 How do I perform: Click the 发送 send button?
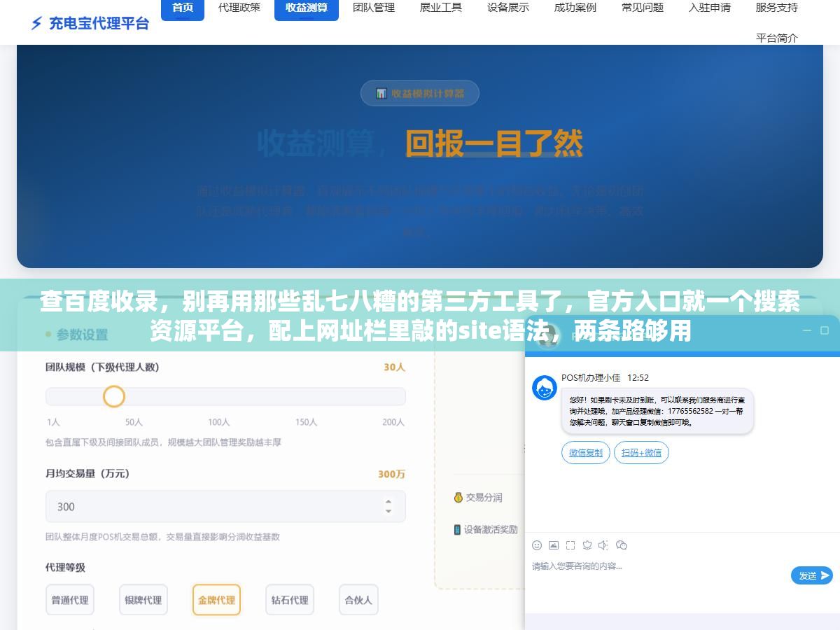[x=812, y=575]
